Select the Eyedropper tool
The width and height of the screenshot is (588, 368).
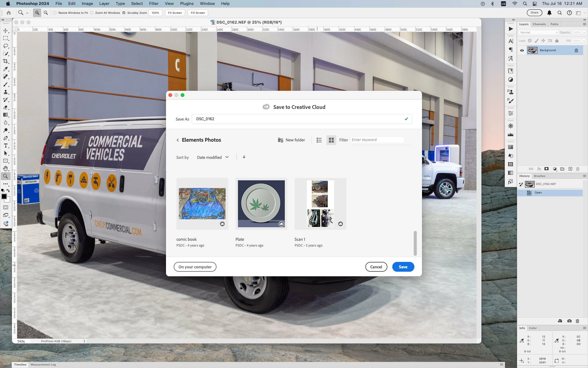(6, 69)
